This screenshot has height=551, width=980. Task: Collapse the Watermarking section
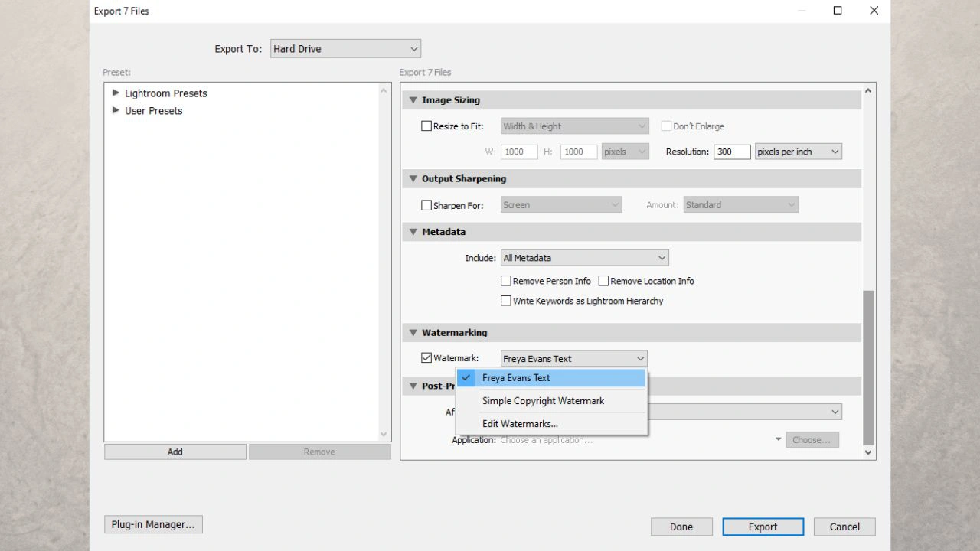point(413,333)
